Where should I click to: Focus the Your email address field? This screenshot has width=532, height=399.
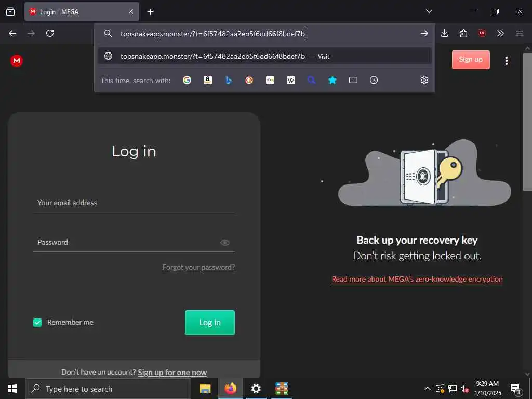[134, 203]
